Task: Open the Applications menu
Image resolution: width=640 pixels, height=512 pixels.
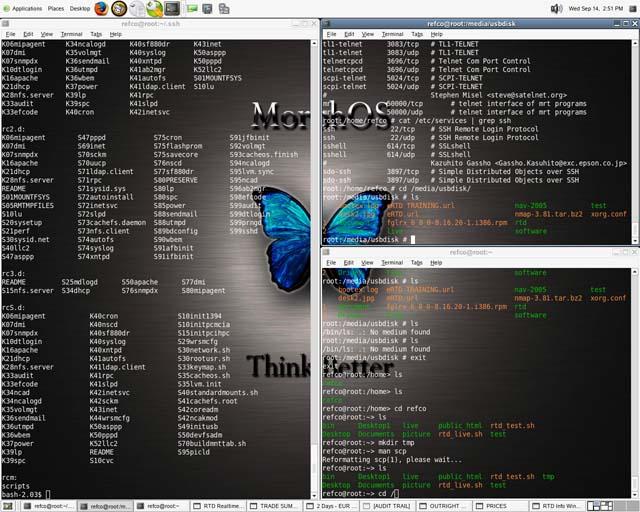Action: [x=27, y=8]
